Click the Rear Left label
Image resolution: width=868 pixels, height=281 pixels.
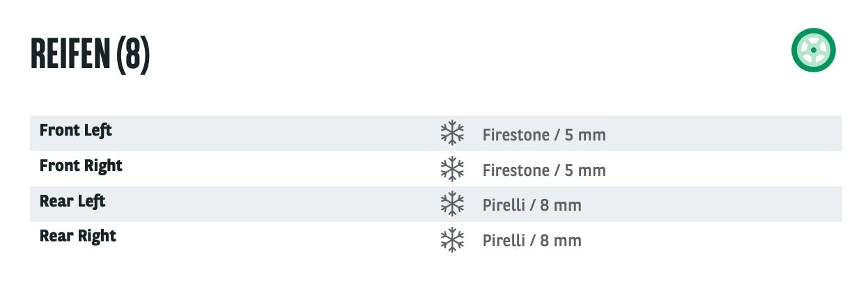pyautogui.click(x=72, y=201)
